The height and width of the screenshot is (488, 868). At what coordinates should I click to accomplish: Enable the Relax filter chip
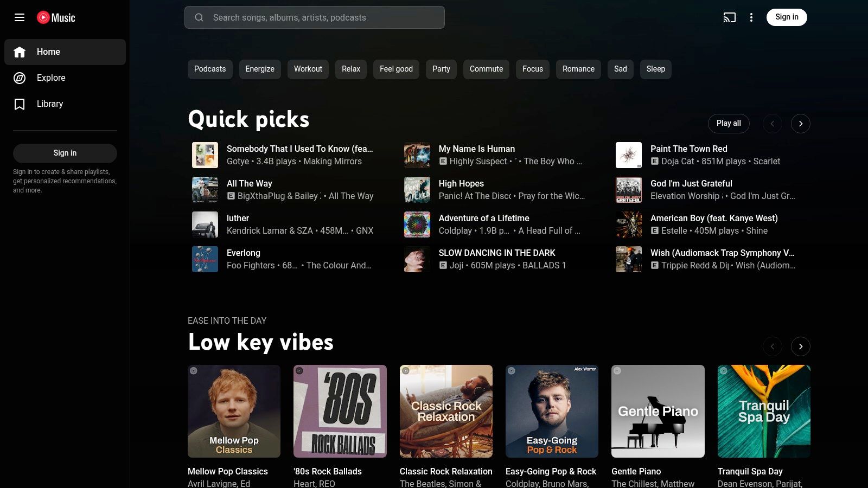click(350, 69)
